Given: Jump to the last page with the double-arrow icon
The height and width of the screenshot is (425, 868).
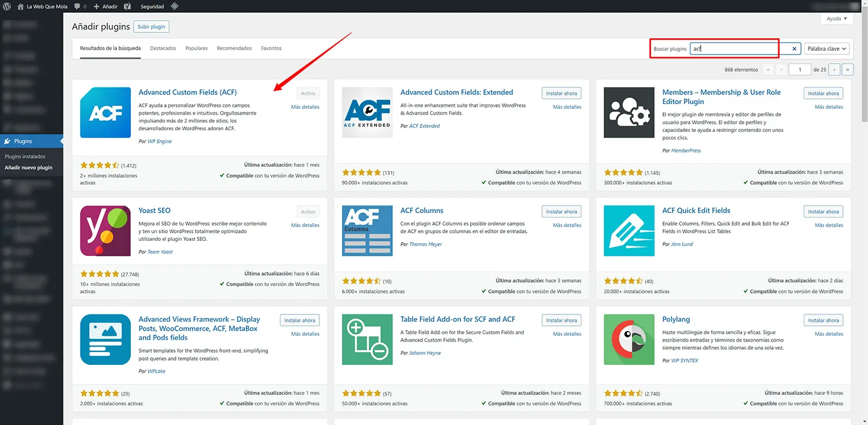Looking at the screenshot, I should pos(847,69).
